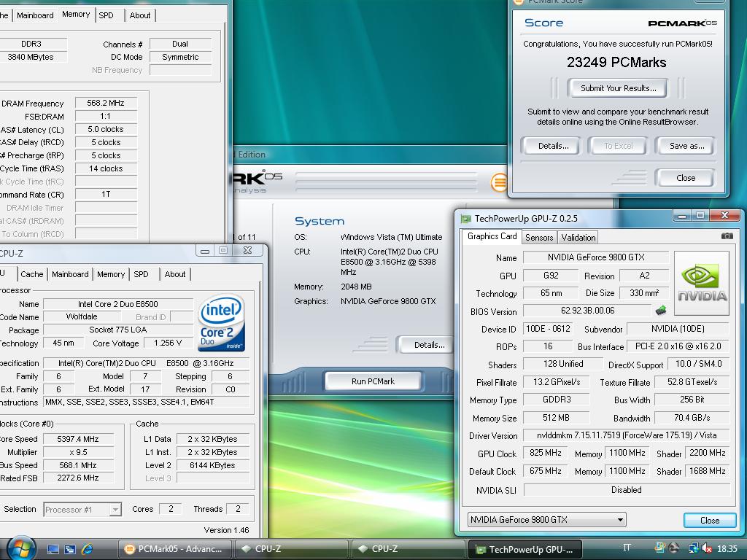
Task: Switch to PCMark05 taskbar button
Action: 174,549
